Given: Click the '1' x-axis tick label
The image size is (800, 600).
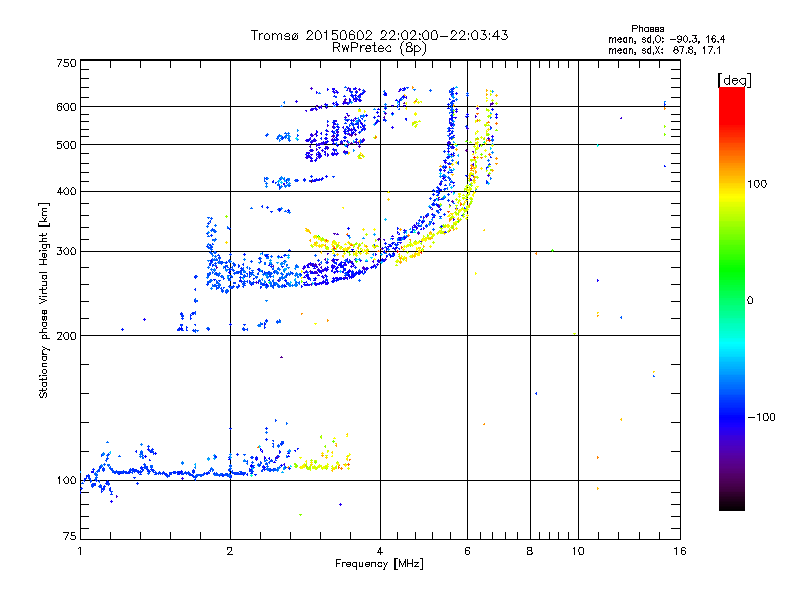Looking at the screenshot, I should (80, 551).
